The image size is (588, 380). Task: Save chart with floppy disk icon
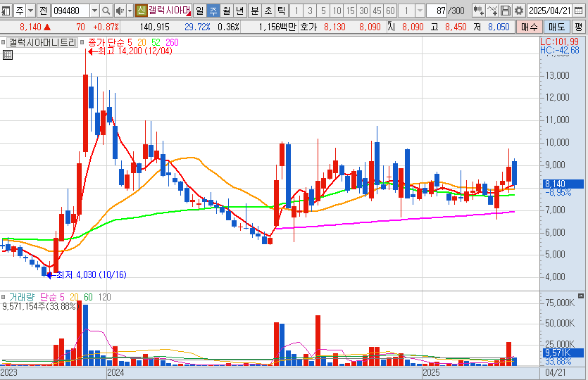click(506, 11)
